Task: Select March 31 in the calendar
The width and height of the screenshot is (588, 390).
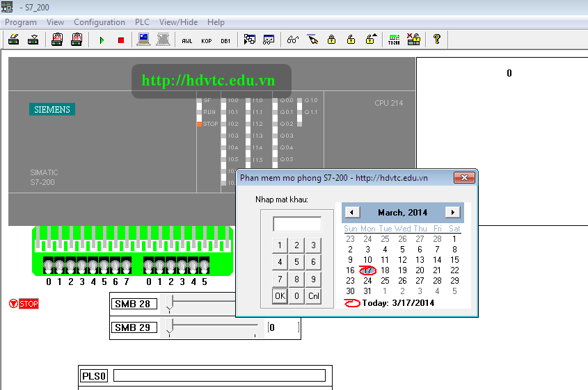Action: coord(367,291)
